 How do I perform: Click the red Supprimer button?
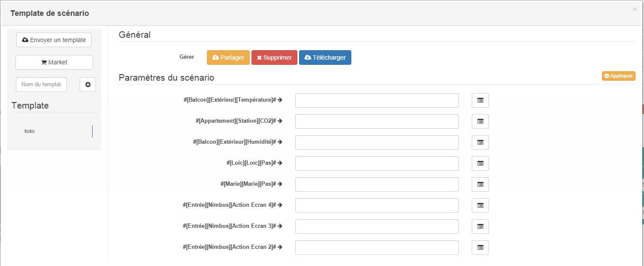[x=274, y=57]
